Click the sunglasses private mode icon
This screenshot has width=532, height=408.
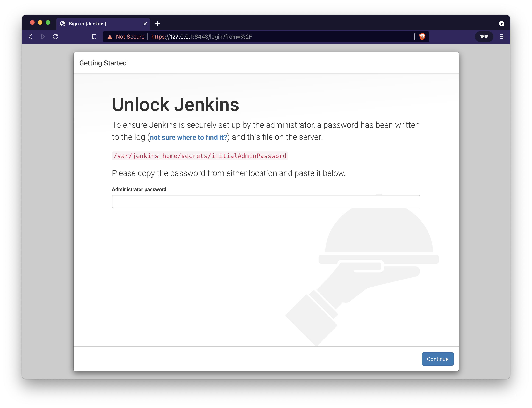[484, 37]
